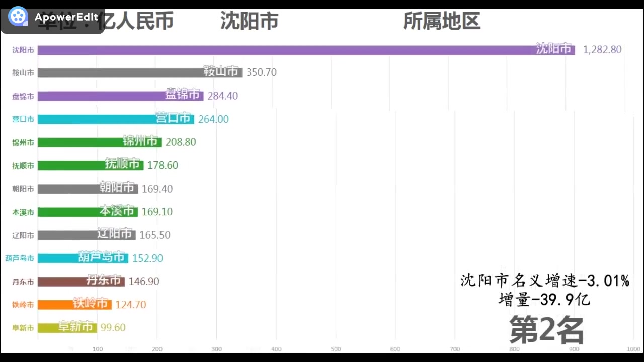
Task: Click the value 264.00
Action: pos(213,119)
